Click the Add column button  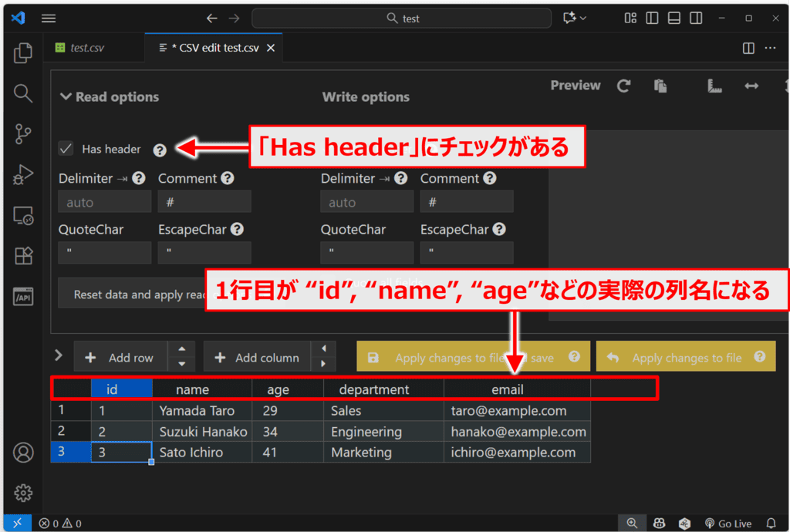click(257, 358)
